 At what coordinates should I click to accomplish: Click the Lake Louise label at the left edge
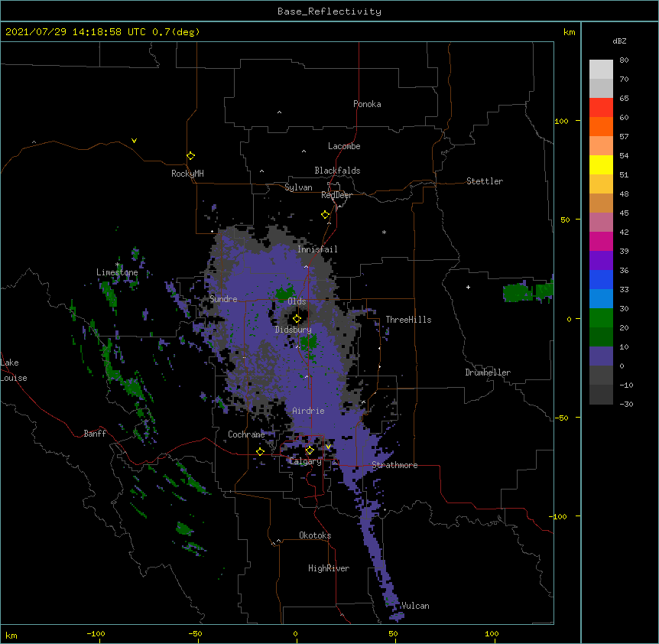pos(14,370)
